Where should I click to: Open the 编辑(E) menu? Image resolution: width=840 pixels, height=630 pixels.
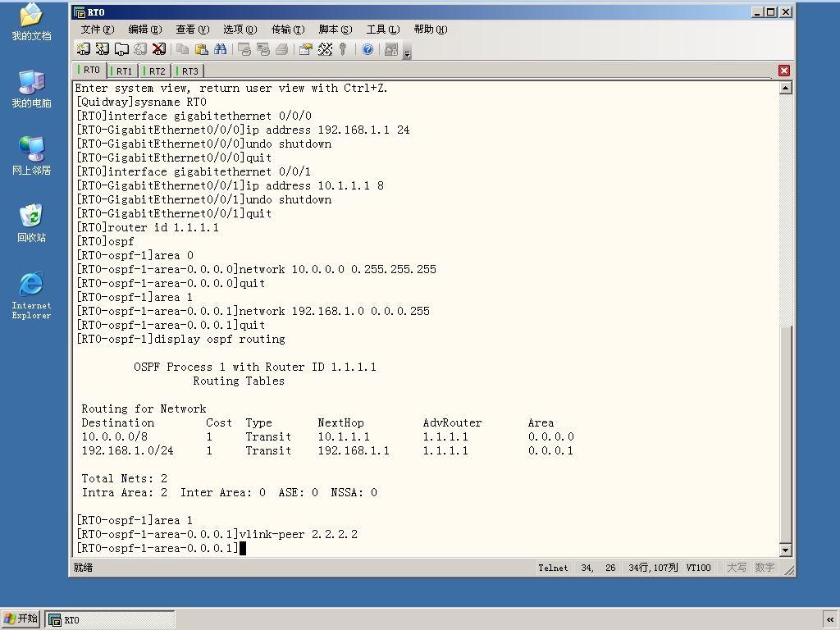[144, 30]
